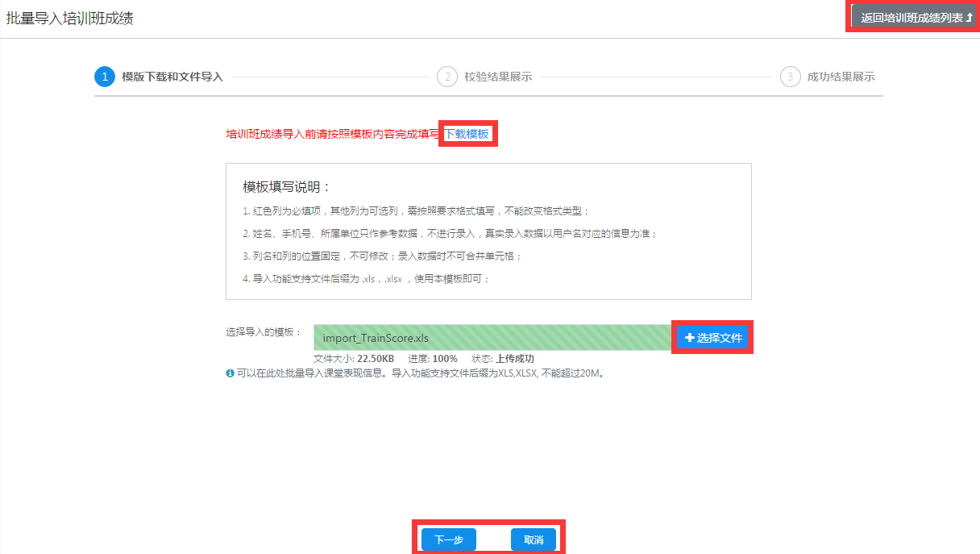Click the 文件大小 22.50KB text
Screen dimensions: 980x554
354,358
